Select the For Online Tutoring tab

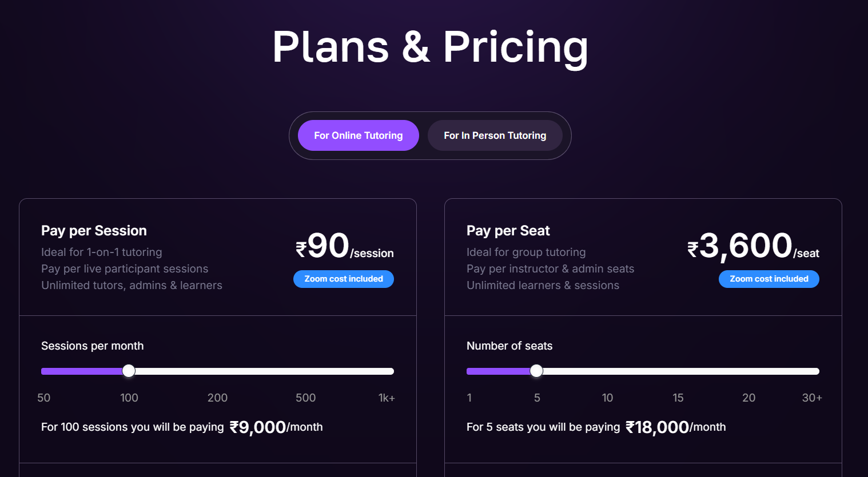358,135
